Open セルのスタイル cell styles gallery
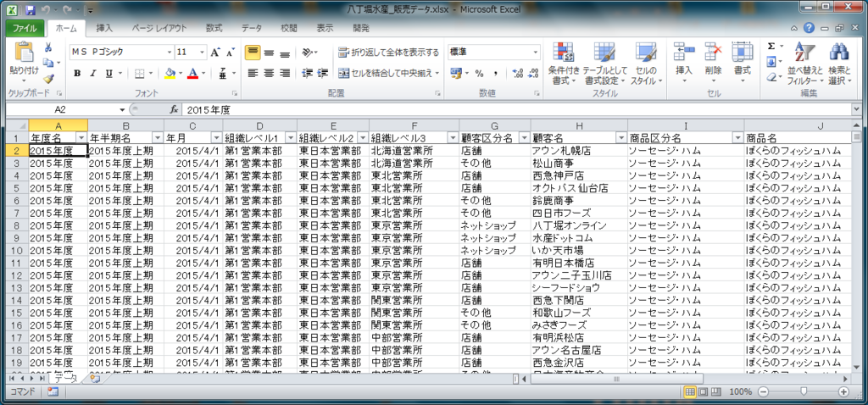The height and width of the screenshot is (405, 868). (646, 64)
